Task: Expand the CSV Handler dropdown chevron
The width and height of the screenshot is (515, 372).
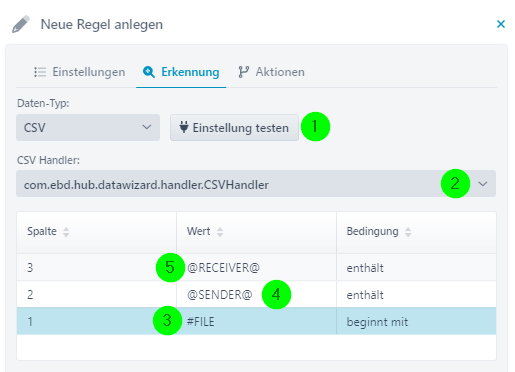Action: click(x=483, y=184)
